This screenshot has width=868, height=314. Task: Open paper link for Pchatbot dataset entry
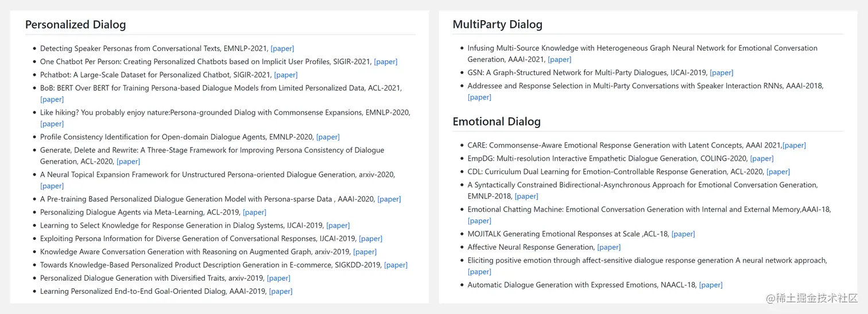click(x=286, y=75)
